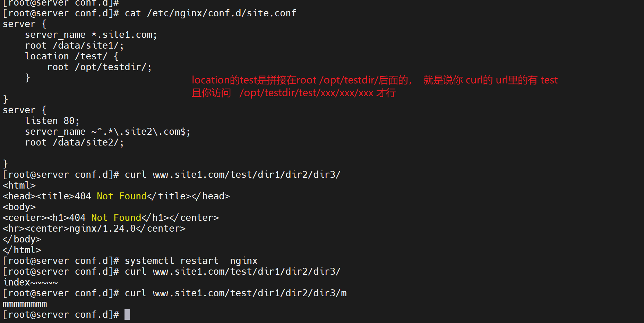Click the root /data/site1/; directive
Viewport: 644px width, 323px height.
pos(74,46)
